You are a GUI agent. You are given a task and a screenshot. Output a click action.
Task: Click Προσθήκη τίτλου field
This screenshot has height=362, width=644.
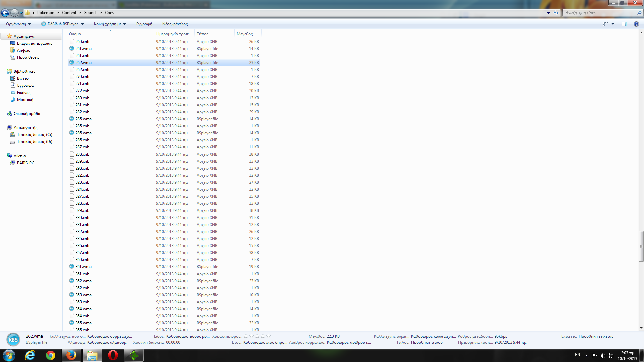[427, 342]
